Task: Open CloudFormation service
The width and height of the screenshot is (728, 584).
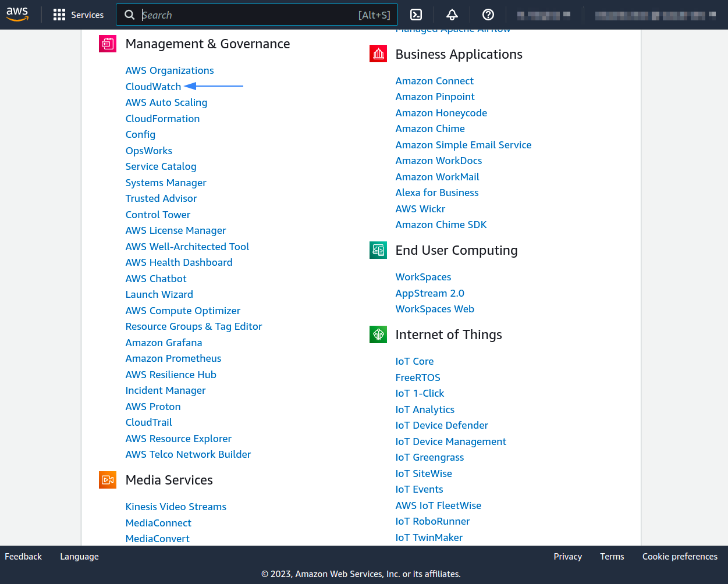Action: [162, 119]
